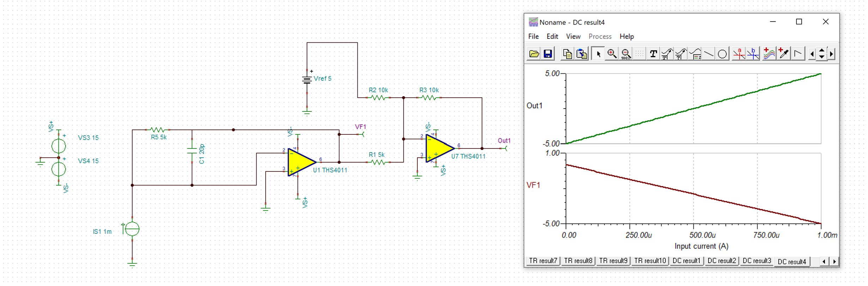Select voltage source VS4 15 symbol

(x=59, y=169)
